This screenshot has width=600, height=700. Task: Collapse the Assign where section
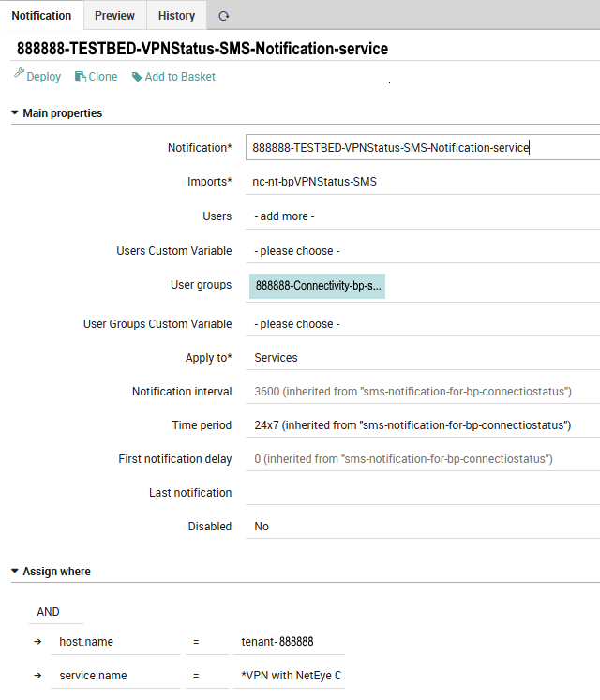[15, 571]
